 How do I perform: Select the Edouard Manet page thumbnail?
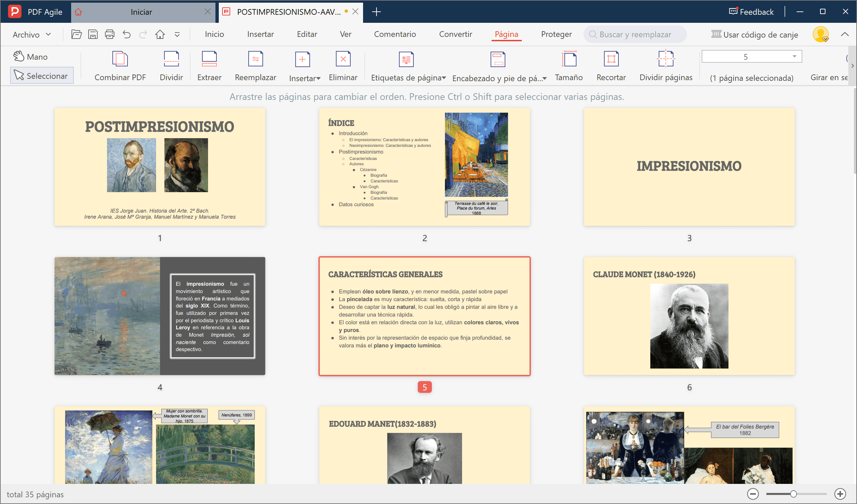(424, 445)
